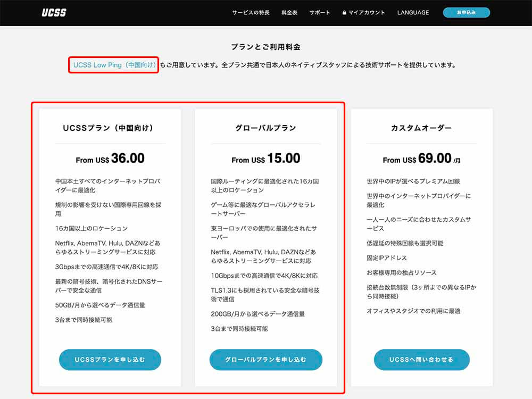
Task: Click the From US$ 36.00 price
Action: pyautogui.click(x=110, y=158)
